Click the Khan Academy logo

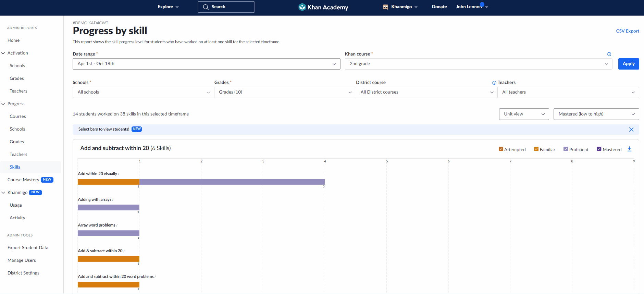pyautogui.click(x=323, y=7)
